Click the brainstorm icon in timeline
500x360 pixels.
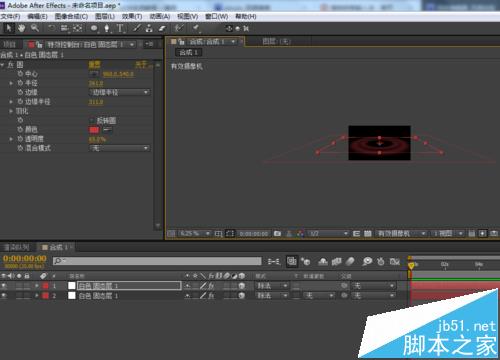point(367,262)
